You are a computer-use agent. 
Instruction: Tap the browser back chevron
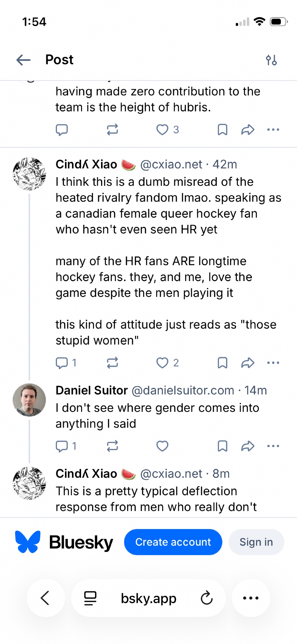click(45, 598)
